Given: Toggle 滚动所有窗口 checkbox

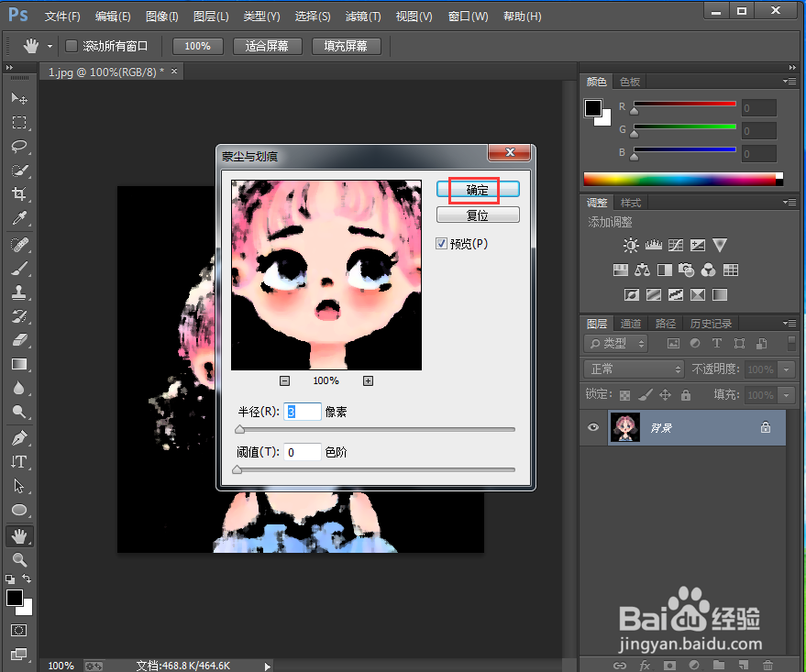Looking at the screenshot, I should 72,46.
